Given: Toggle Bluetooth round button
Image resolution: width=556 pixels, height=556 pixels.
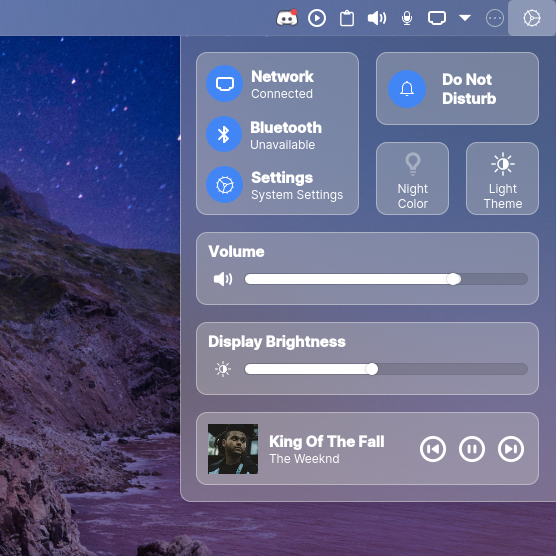Looking at the screenshot, I should tap(224, 134).
